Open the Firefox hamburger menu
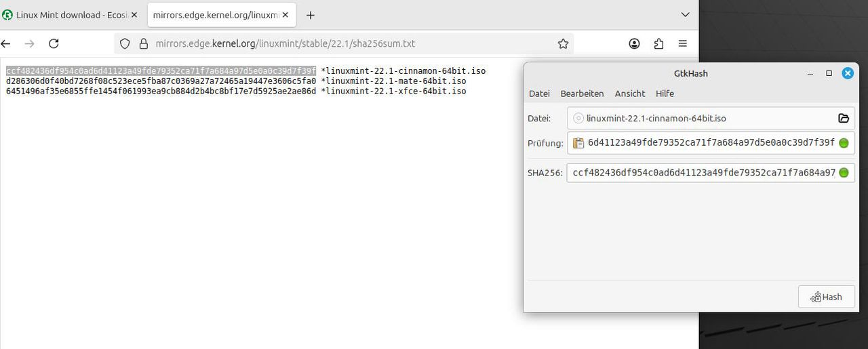This screenshot has height=349, width=868. pos(683,43)
